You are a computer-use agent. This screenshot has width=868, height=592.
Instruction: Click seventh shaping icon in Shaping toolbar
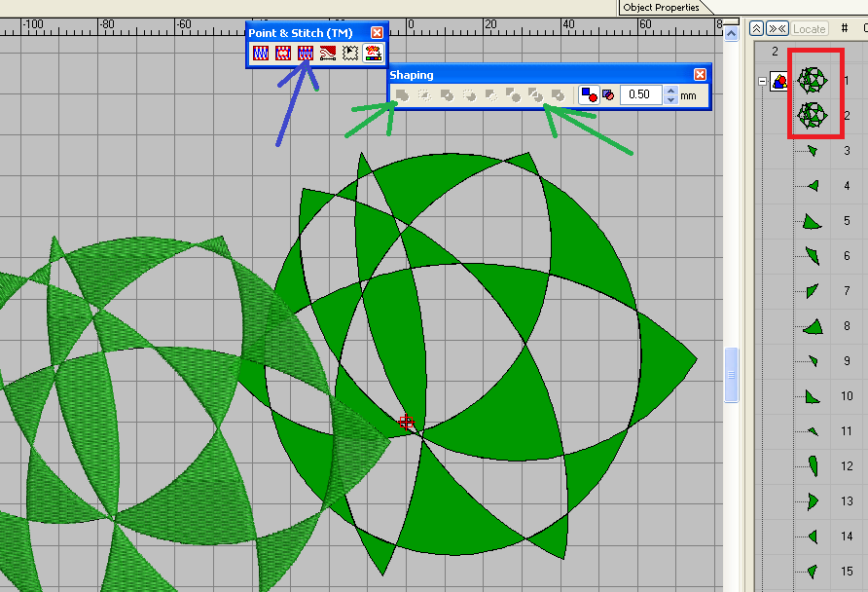(535, 95)
